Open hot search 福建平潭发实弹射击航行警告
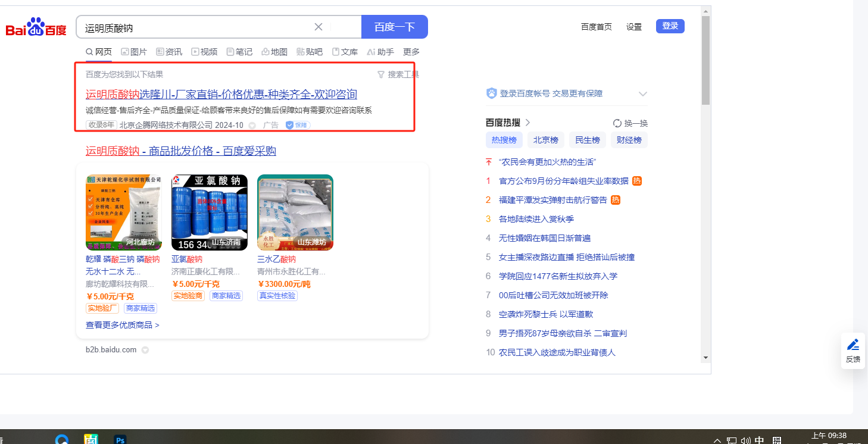 point(553,200)
